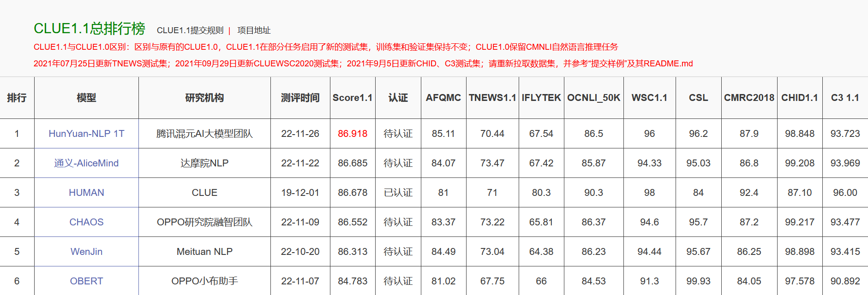
Task: Click the Score1.1 column header
Action: pos(353,98)
